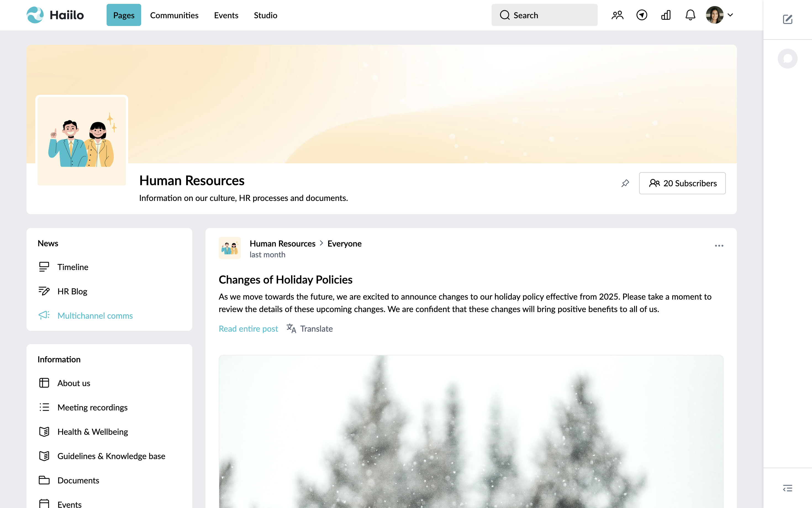This screenshot has width=812, height=508.
Task: Click Read entire post link
Action: click(248, 329)
